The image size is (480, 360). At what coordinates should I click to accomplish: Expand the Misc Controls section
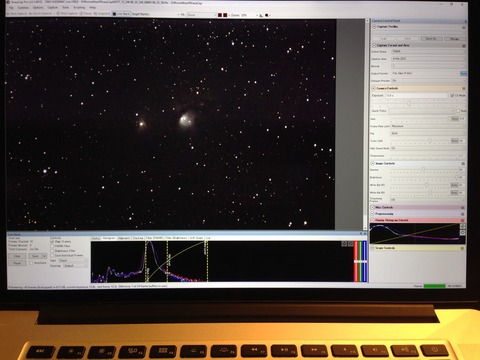(372, 207)
